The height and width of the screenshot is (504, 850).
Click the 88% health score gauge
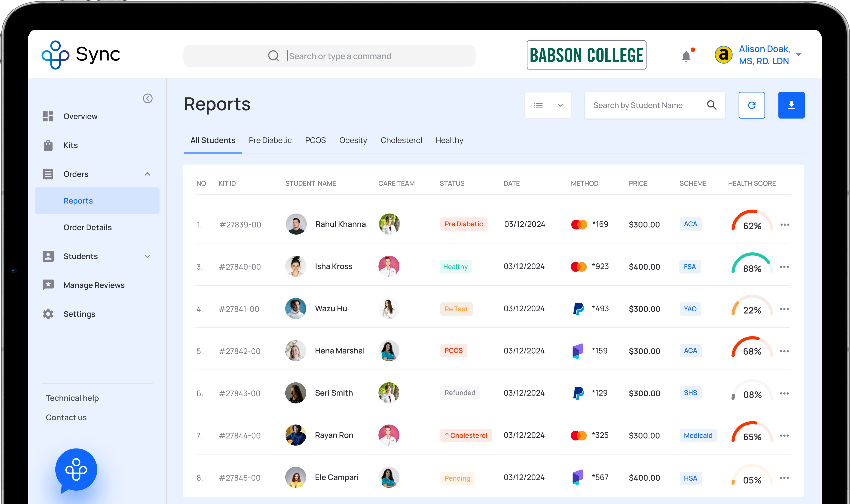coord(752,263)
